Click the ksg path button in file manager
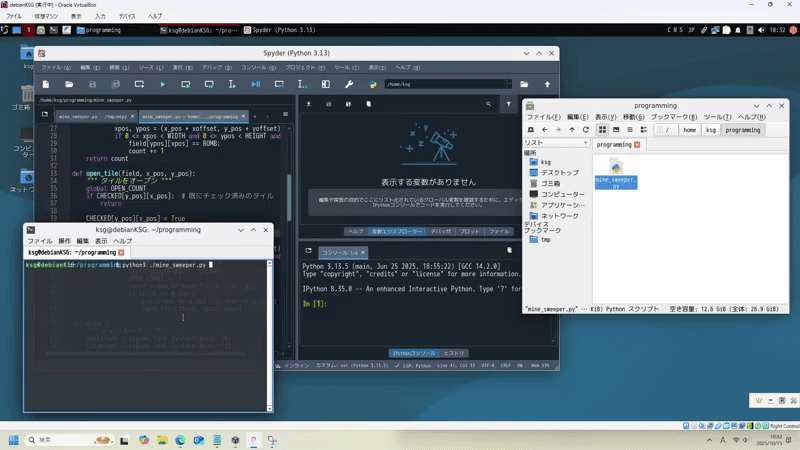 click(710, 130)
